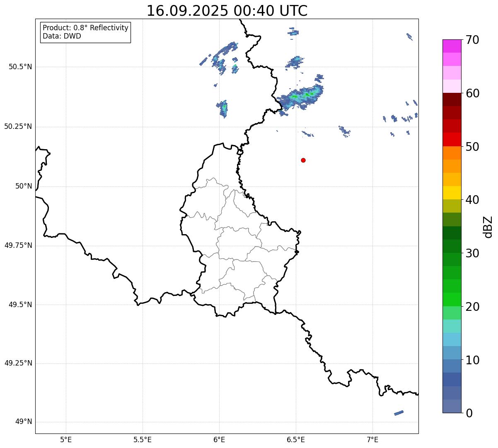This screenshot has width=498, height=448.
Task: Click the small radar echo near 49°N 7.2°E
Action: (x=399, y=413)
